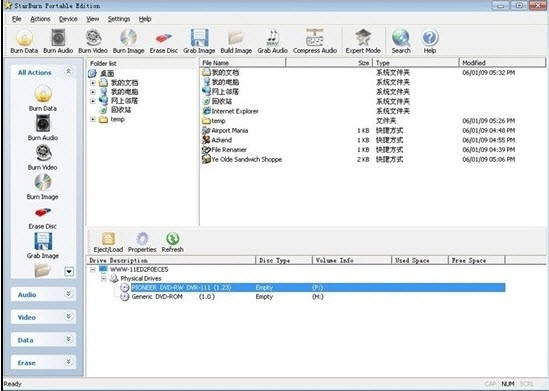Open the Help menu

point(145,19)
